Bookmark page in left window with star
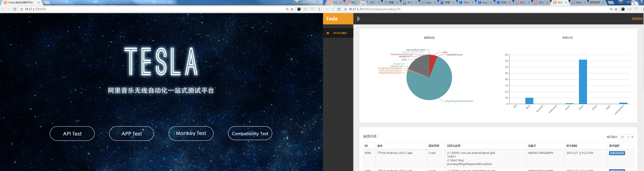 292,9
